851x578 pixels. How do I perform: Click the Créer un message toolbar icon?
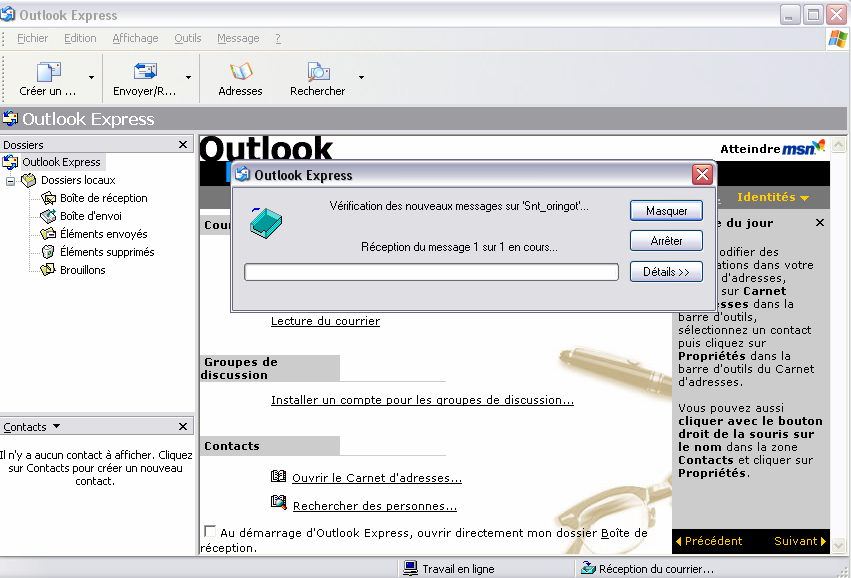pyautogui.click(x=48, y=72)
